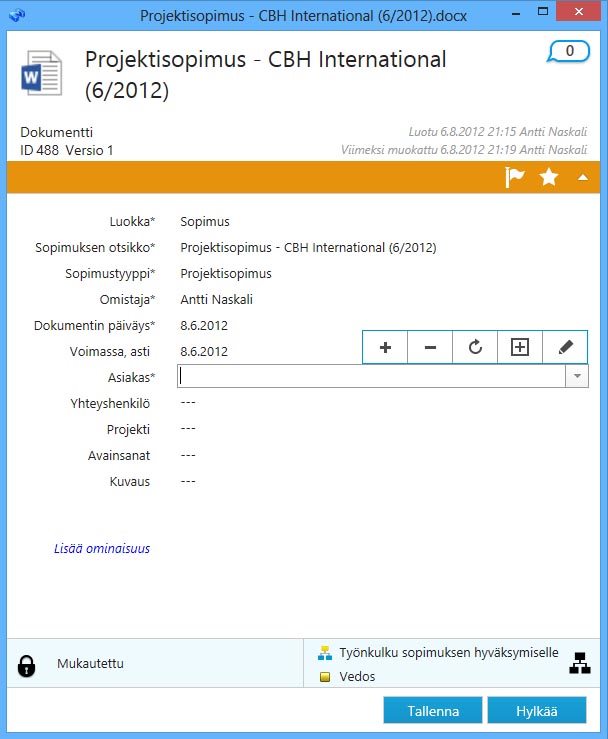608x739 pixels.
Task: Collapse the header with the up arrow
Action: pos(583,177)
